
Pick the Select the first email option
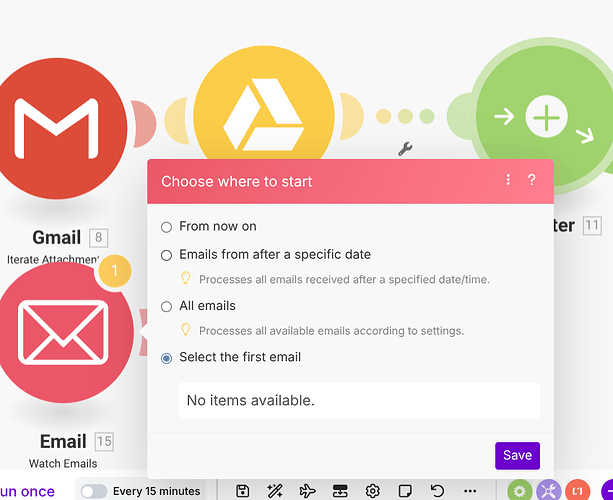[167, 358]
